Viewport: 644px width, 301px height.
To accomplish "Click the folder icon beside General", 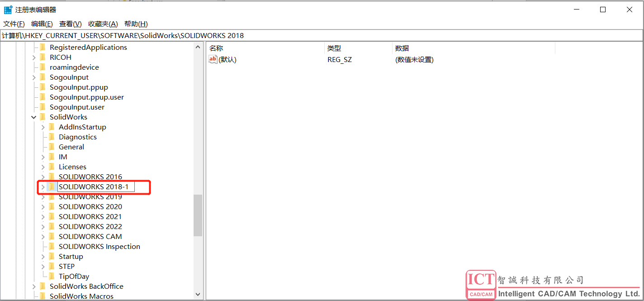I will (52, 147).
